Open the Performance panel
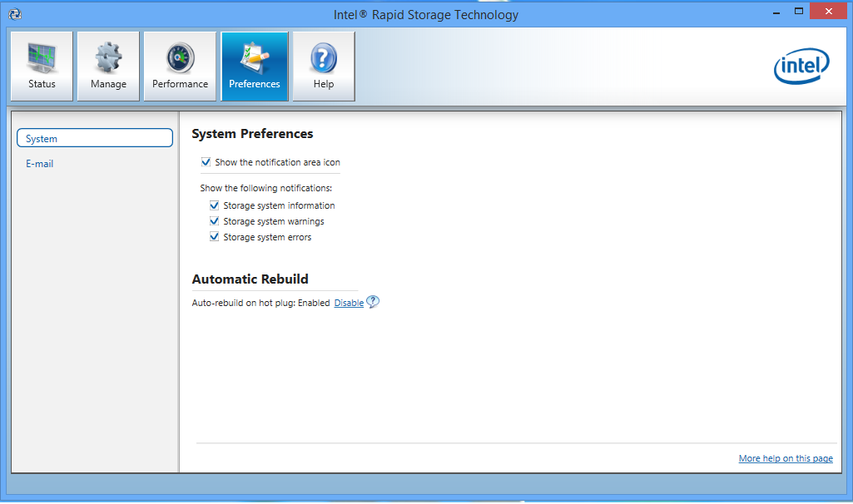 click(180, 66)
